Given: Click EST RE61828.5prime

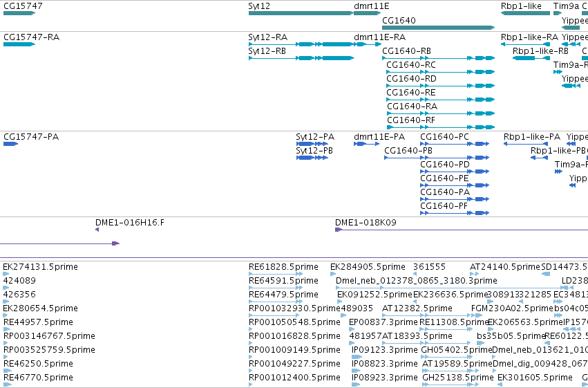Looking at the screenshot, I should (283, 267).
